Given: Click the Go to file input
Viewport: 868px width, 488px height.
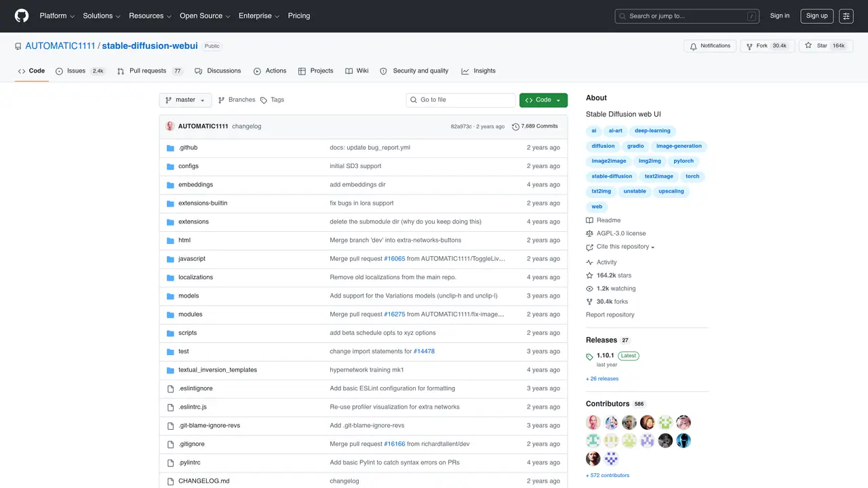Looking at the screenshot, I should (461, 100).
